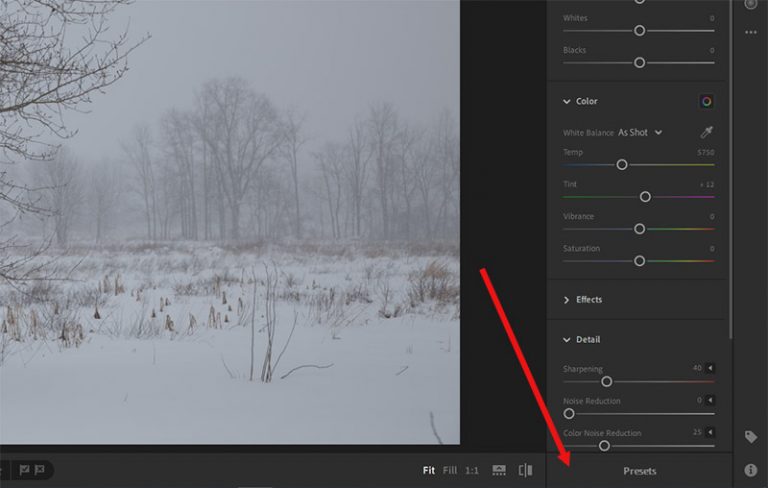Image resolution: width=768 pixels, height=488 pixels.
Task: Open the Keywords tag icon
Action: coord(751,437)
